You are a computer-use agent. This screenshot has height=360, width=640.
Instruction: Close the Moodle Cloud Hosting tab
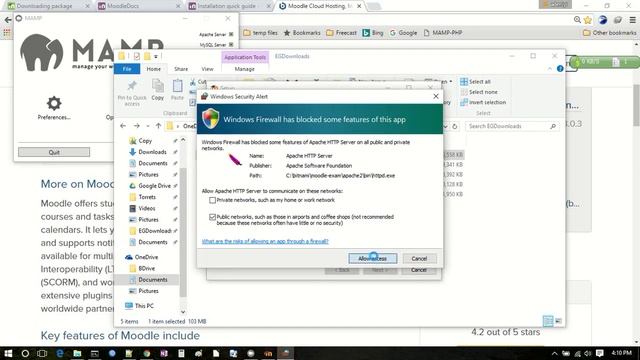[359, 6]
